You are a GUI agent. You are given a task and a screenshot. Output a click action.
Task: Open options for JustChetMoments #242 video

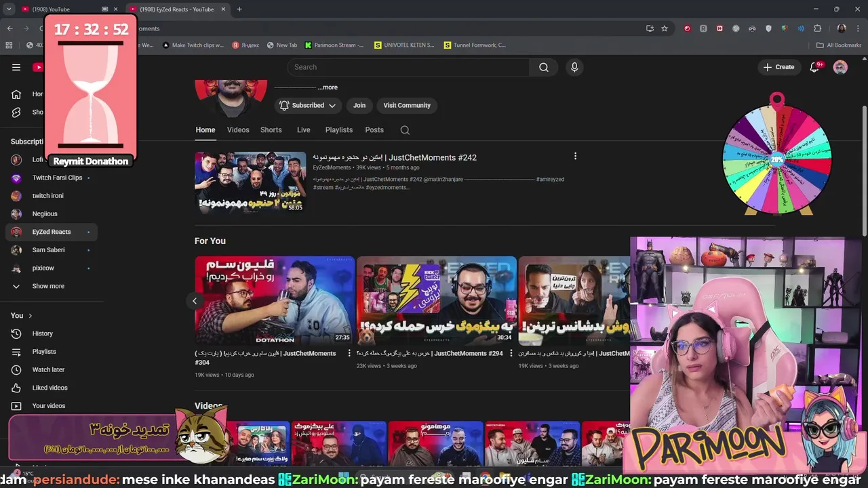(x=575, y=156)
